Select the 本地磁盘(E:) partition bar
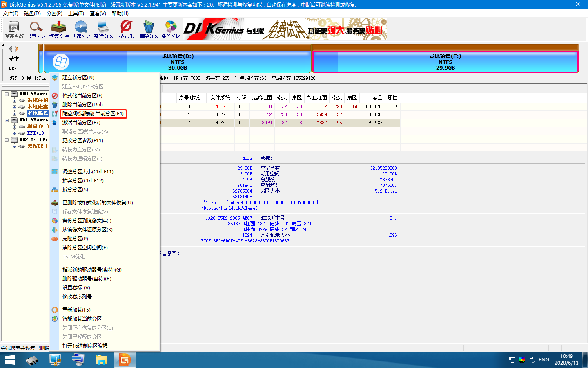The height and width of the screenshot is (368, 588). [445, 62]
